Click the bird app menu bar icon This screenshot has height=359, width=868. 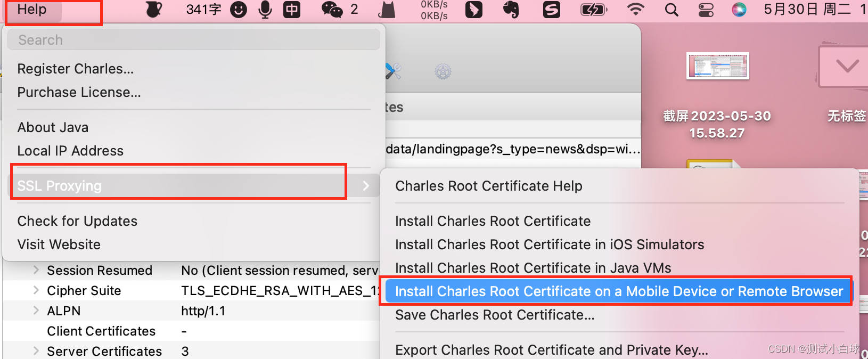[473, 10]
